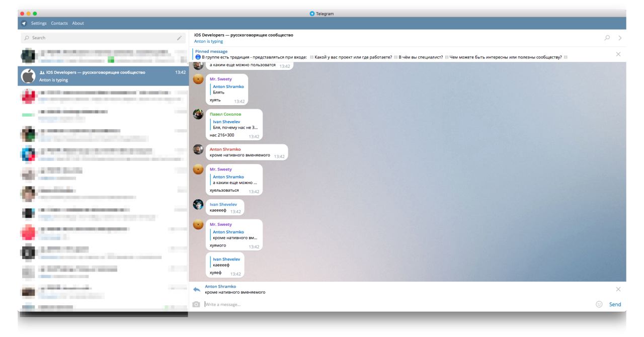The height and width of the screenshot is (337, 644).
Task: Click the compose new message pencil icon
Action: (x=179, y=38)
